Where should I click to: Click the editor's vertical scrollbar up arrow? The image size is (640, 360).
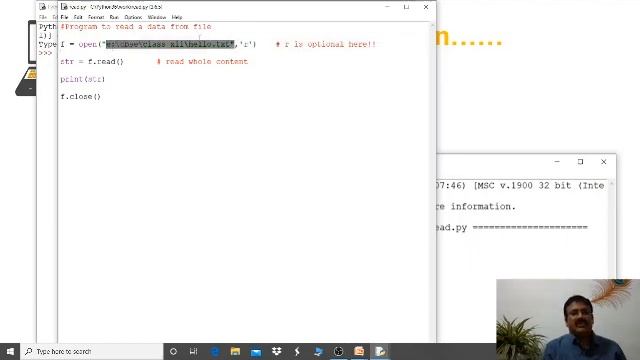click(432, 25)
